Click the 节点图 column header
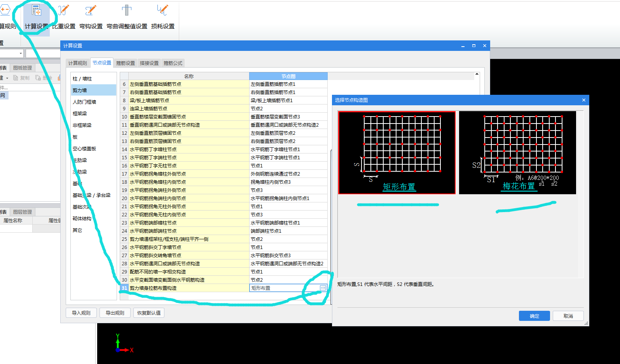 288,76
